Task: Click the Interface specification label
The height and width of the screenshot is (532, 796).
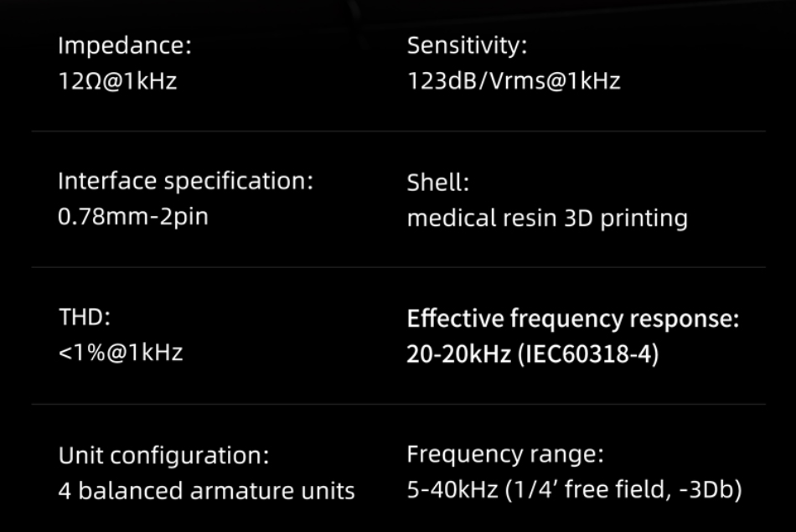Action: point(186,181)
